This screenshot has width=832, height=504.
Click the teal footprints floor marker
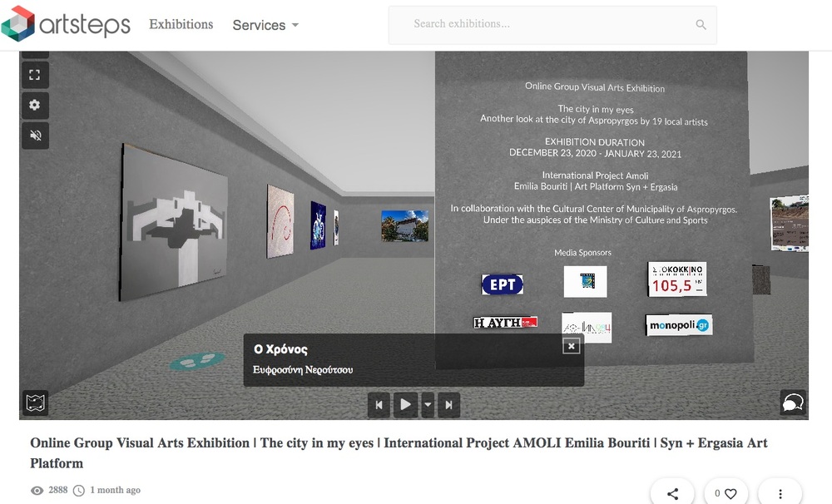(196, 361)
